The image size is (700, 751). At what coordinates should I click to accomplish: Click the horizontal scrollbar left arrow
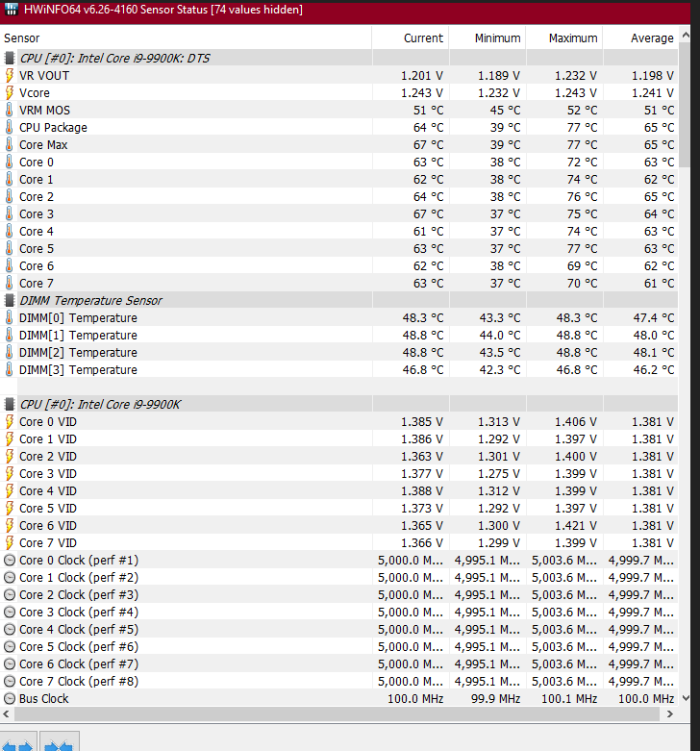[8, 714]
